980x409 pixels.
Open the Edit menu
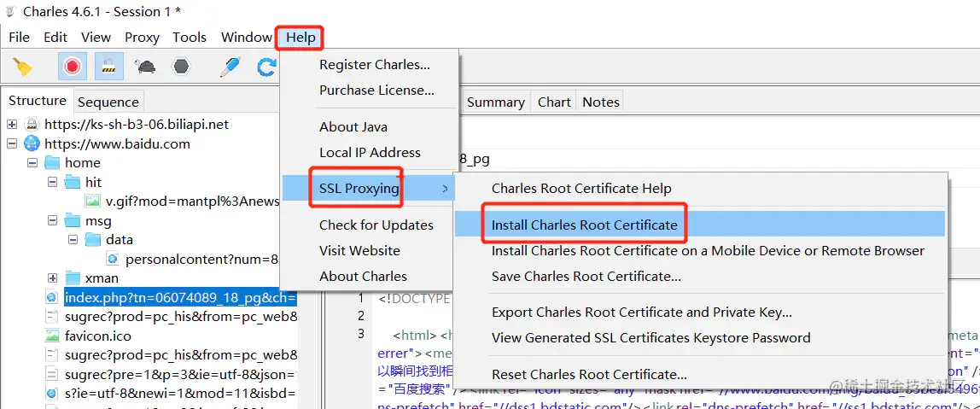click(x=55, y=38)
